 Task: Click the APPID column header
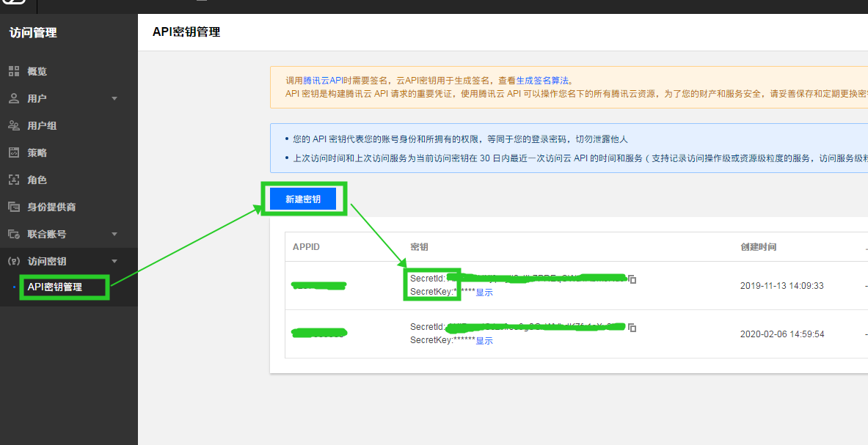[306, 246]
